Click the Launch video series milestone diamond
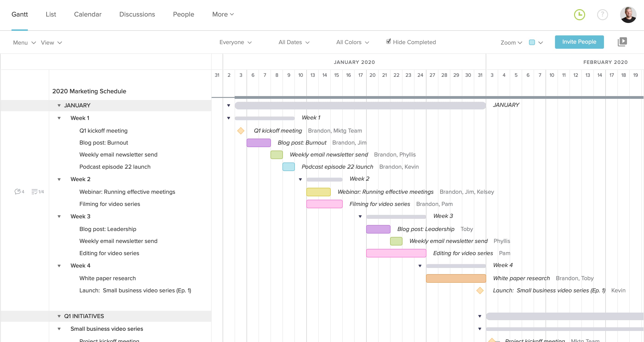 tap(480, 290)
